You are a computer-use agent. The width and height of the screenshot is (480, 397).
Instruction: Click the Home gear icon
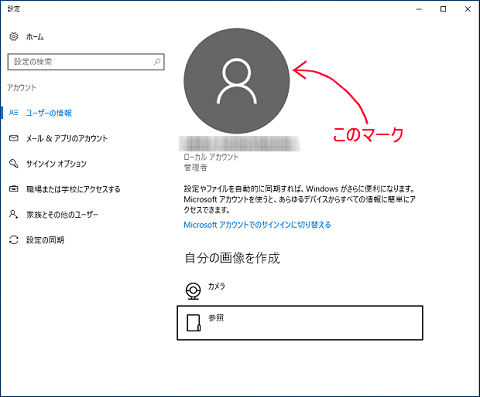(x=14, y=36)
